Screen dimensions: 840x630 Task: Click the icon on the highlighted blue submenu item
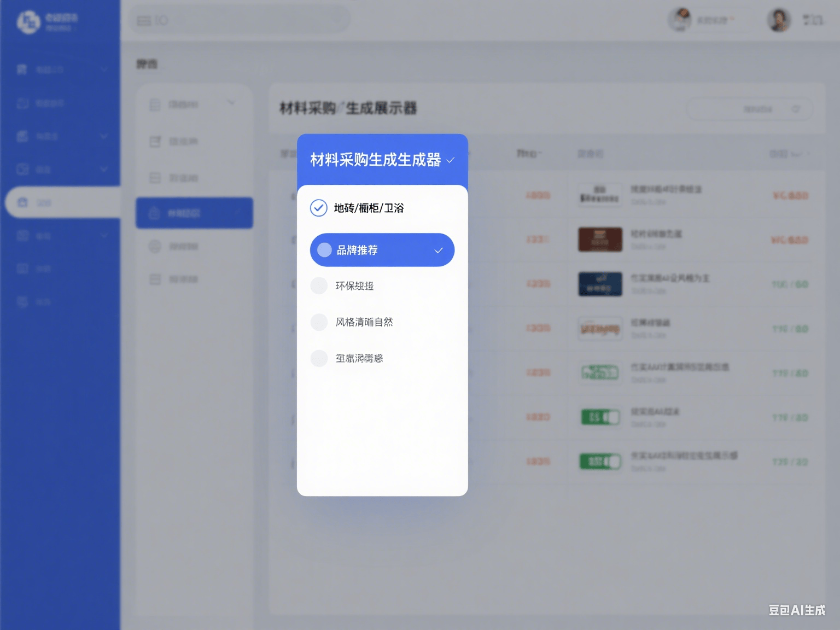coord(155,213)
